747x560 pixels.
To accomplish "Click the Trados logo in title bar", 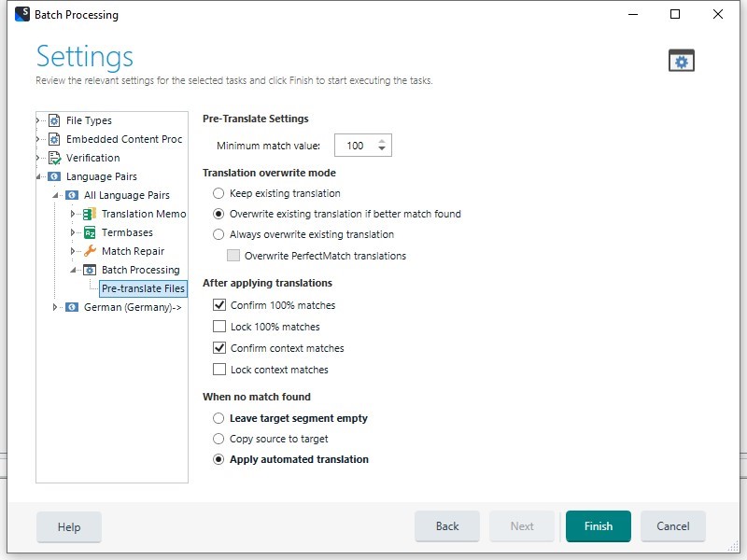I will pyautogui.click(x=22, y=14).
